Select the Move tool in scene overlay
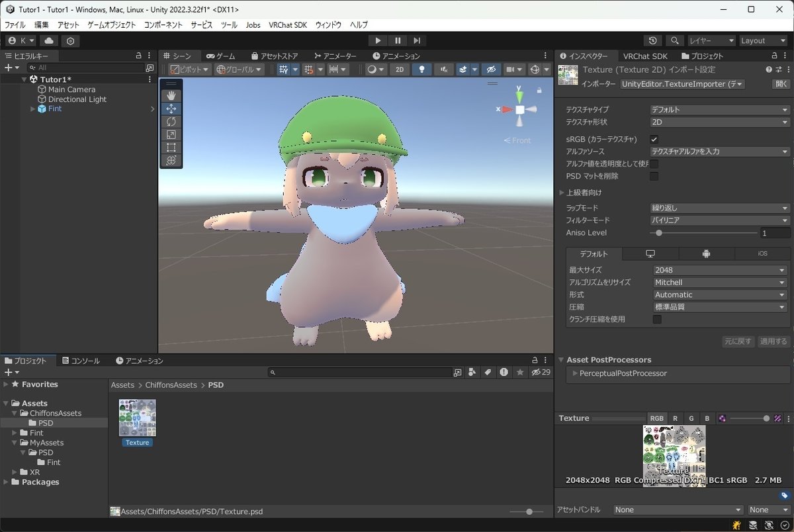794x532 pixels. (x=171, y=109)
